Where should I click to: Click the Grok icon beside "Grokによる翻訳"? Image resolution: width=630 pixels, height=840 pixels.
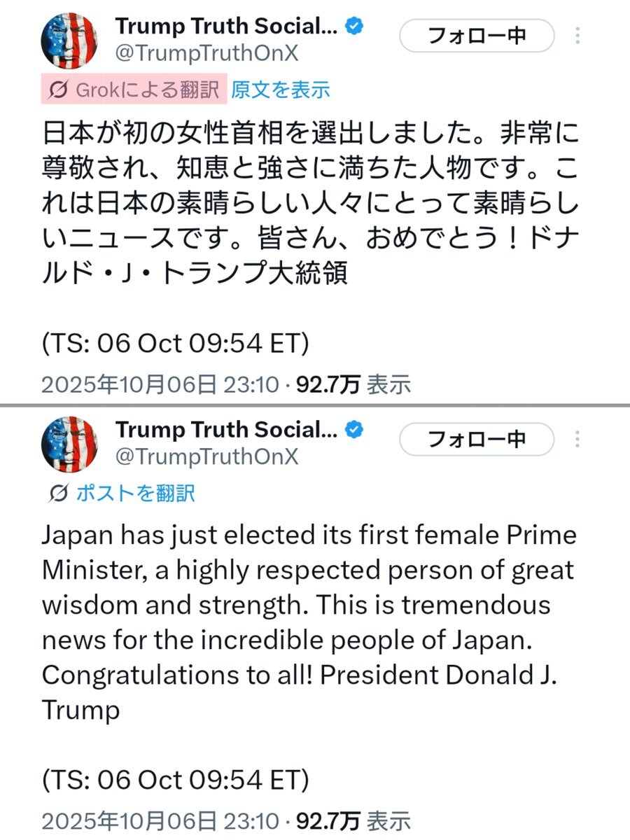(x=59, y=90)
